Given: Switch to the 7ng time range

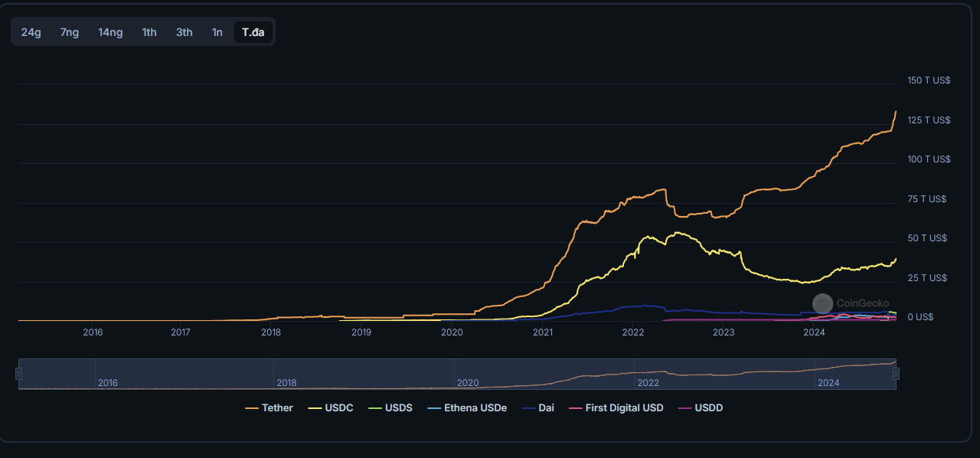Looking at the screenshot, I should coord(70,32).
